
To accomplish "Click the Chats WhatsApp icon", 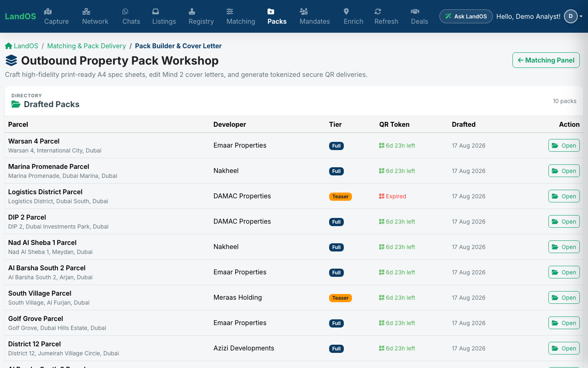I will coord(125,11).
